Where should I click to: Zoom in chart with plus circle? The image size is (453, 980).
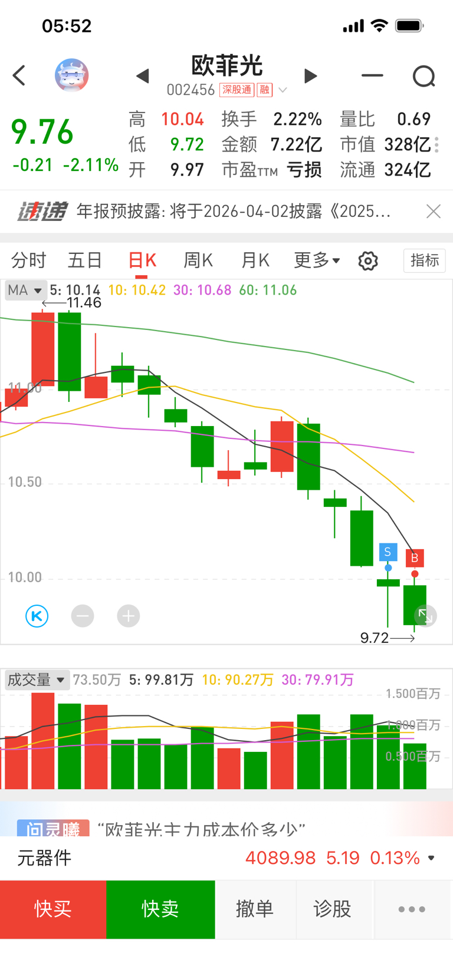128,616
